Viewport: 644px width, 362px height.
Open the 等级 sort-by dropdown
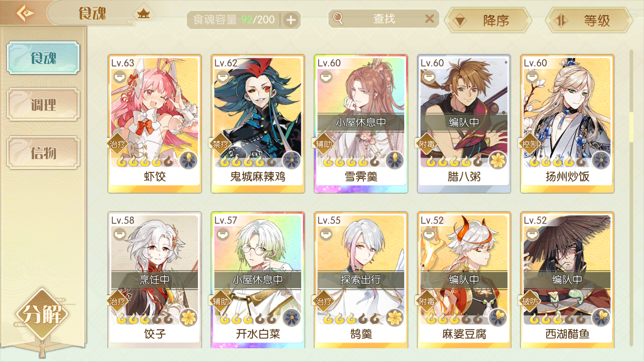pyautogui.click(x=589, y=21)
